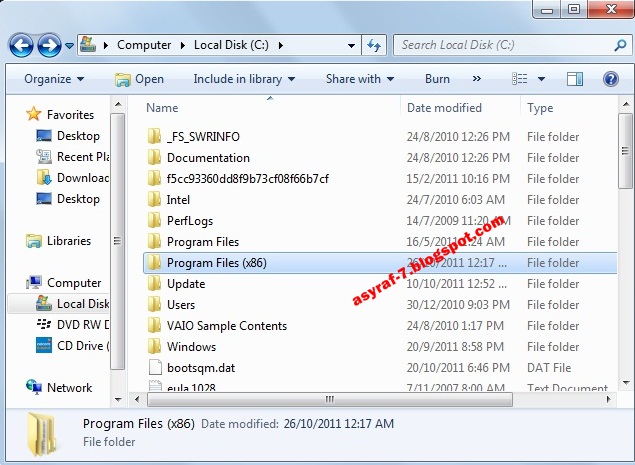Image resolution: width=635 pixels, height=465 pixels.
Task: Open the Share with menu
Action: (360, 79)
